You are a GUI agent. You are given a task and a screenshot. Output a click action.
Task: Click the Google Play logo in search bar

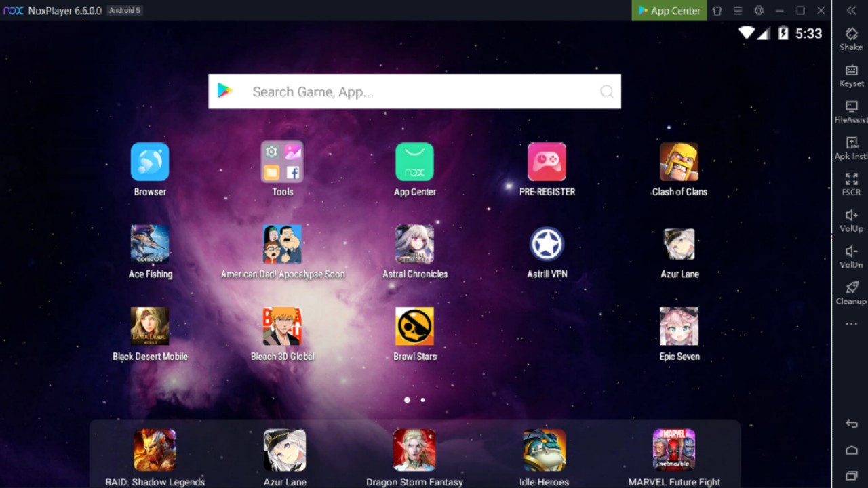tap(225, 91)
